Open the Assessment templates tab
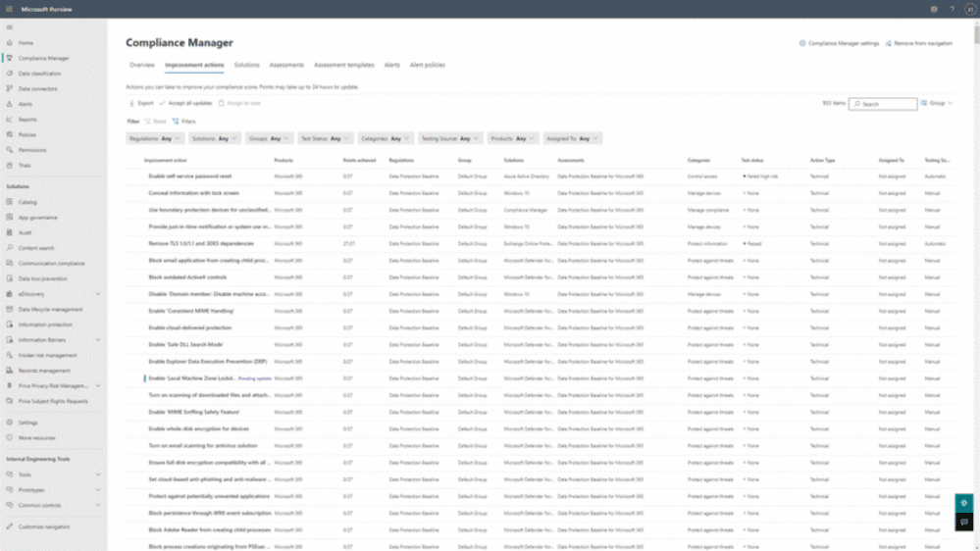 [343, 65]
